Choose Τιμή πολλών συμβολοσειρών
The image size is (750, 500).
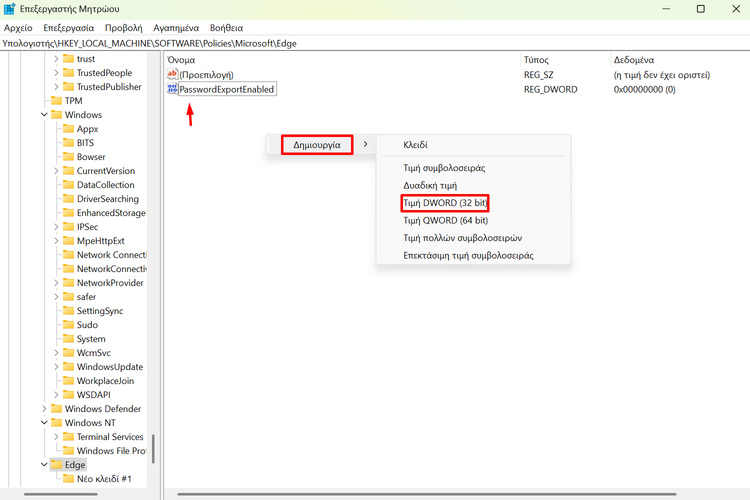[x=462, y=238]
